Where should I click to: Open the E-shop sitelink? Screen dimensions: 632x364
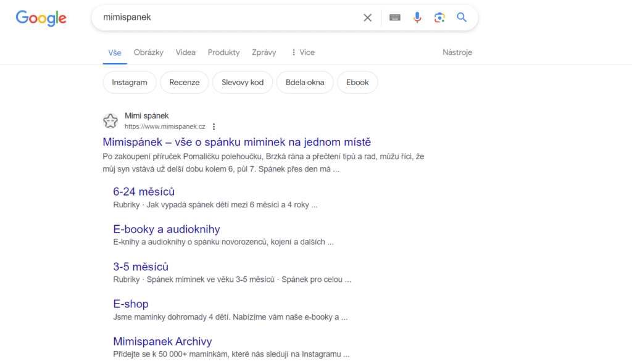[x=131, y=304]
